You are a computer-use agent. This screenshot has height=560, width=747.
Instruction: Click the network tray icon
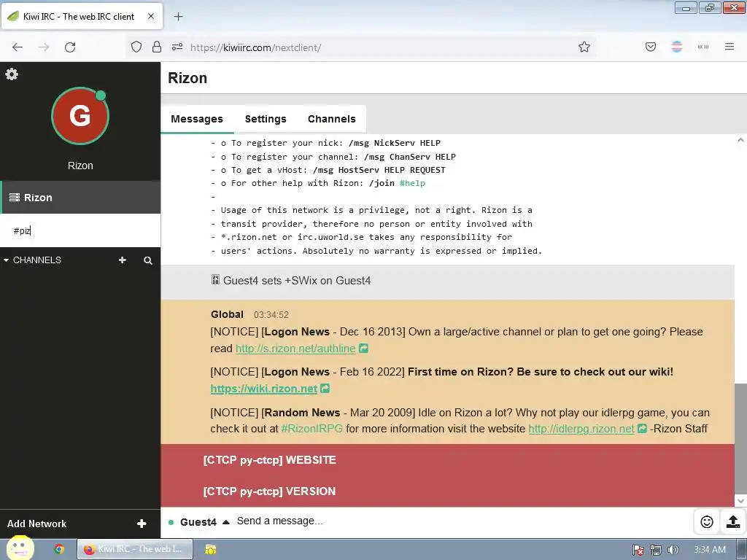click(x=656, y=550)
